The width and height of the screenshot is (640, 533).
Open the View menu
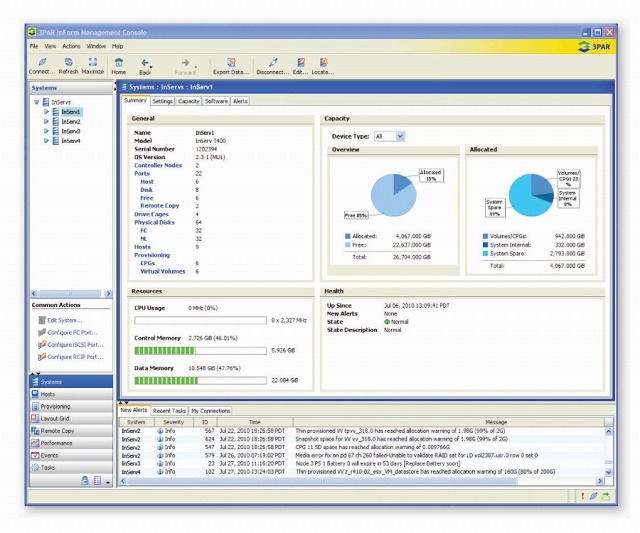(x=50, y=46)
